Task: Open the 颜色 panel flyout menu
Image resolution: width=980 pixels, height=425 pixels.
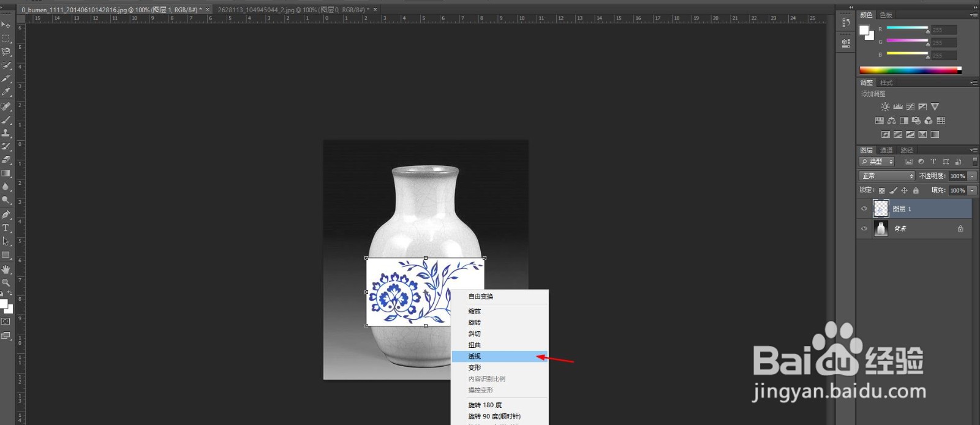Action: 974,15
